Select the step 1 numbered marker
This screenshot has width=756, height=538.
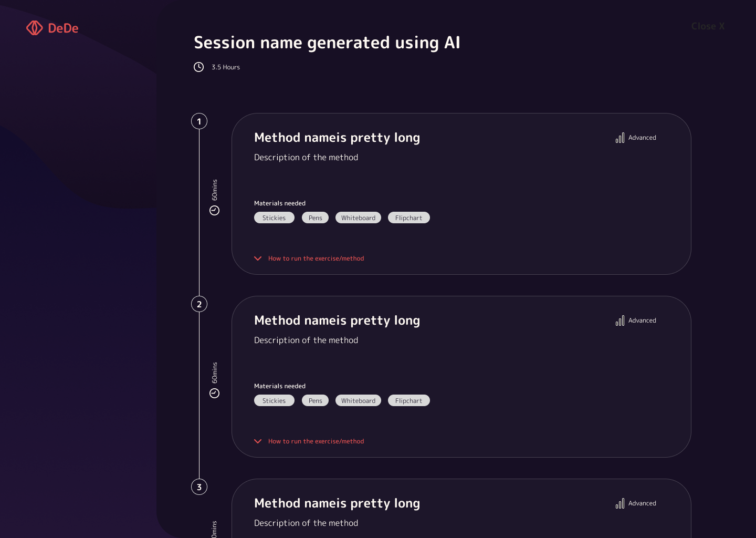point(199,121)
